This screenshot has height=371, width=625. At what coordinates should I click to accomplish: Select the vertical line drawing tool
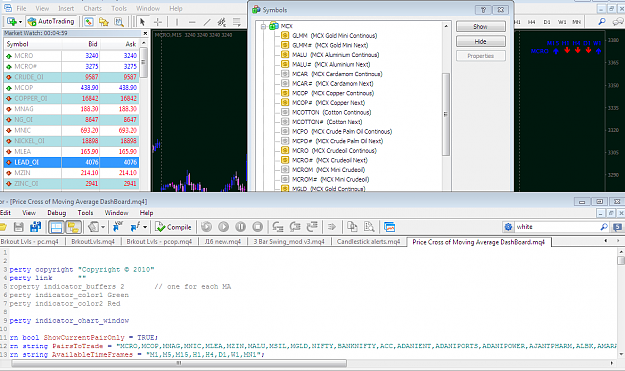tap(177, 22)
